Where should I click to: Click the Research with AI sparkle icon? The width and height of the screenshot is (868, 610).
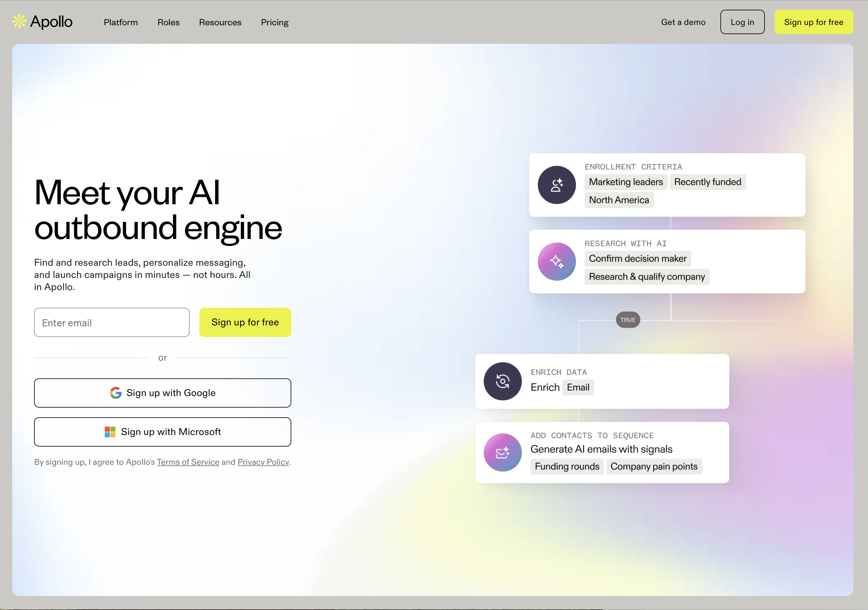(556, 261)
